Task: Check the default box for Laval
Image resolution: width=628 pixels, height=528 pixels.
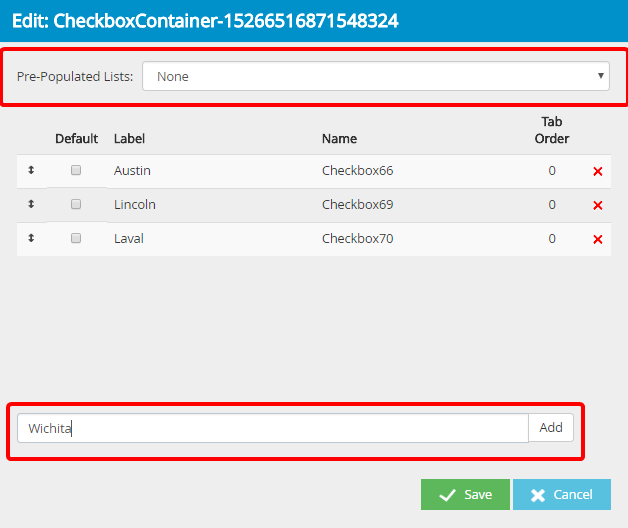Action: pos(76,239)
